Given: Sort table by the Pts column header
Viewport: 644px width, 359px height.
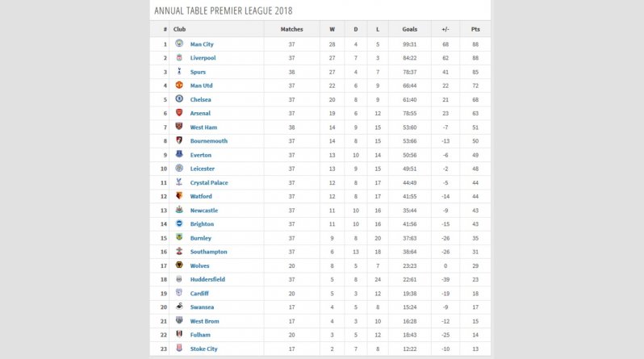Looking at the screenshot, I should tap(475, 29).
